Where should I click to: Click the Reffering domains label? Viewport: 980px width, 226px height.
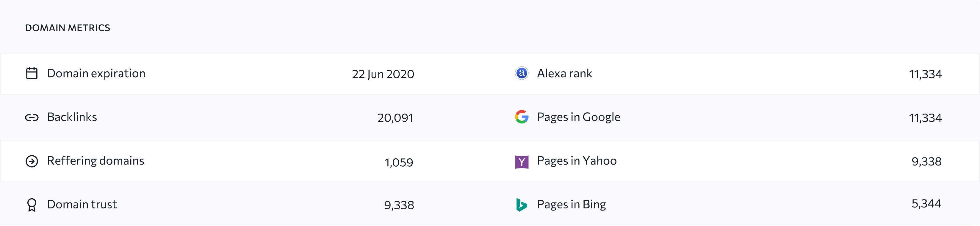[x=96, y=161]
